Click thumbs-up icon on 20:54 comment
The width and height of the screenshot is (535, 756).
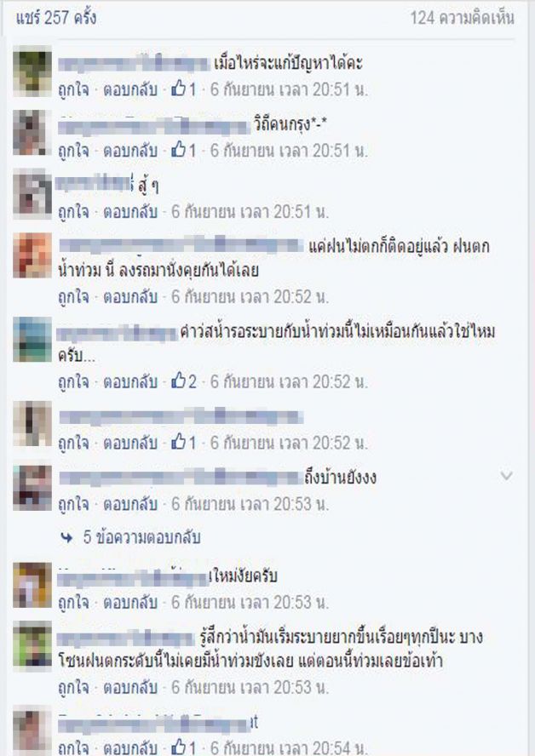coord(179,747)
